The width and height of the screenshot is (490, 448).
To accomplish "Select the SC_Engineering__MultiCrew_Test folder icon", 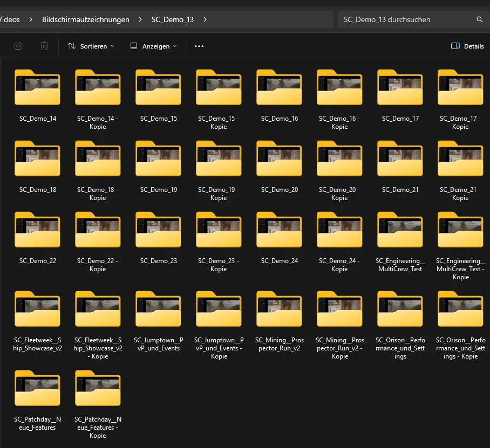I will coord(400,230).
